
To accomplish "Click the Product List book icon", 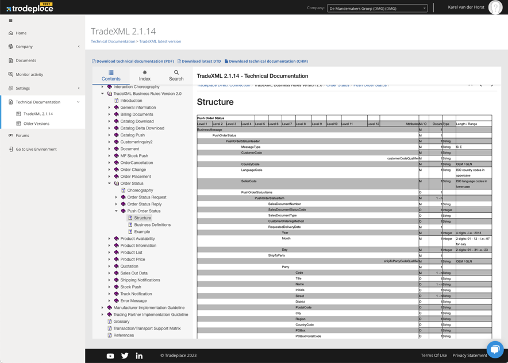I will (116, 252).
